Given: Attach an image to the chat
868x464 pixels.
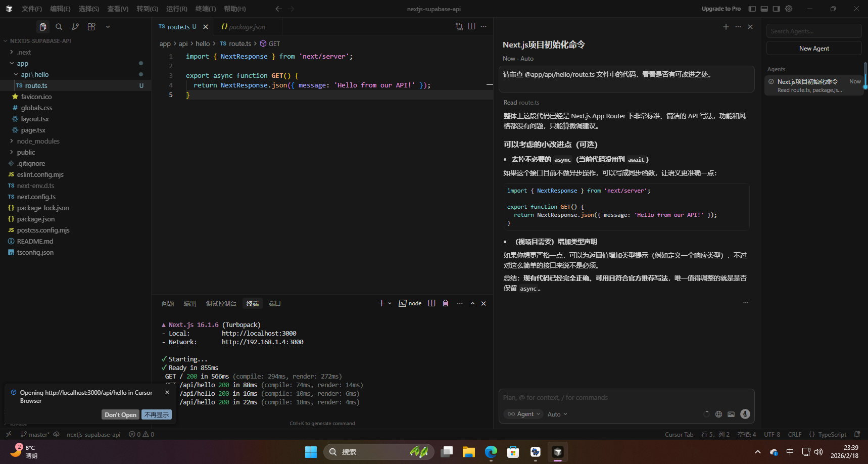Looking at the screenshot, I should (x=731, y=414).
